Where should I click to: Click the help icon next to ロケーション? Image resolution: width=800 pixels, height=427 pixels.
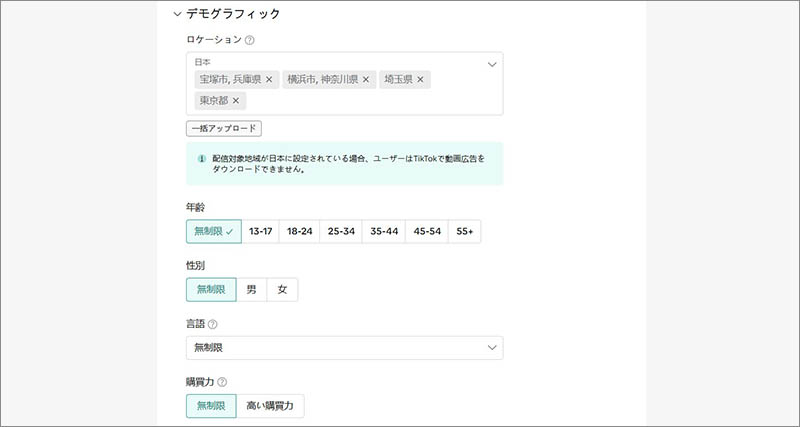click(249, 41)
